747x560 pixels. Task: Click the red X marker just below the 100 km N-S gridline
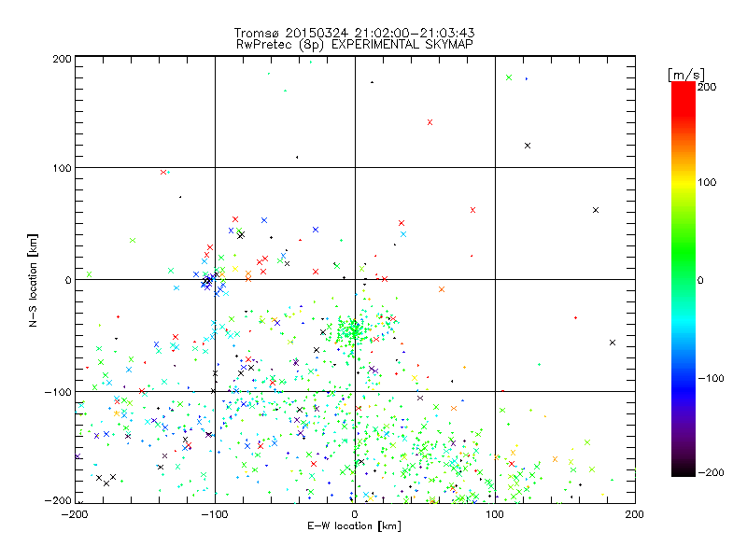(x=163, y=173)
